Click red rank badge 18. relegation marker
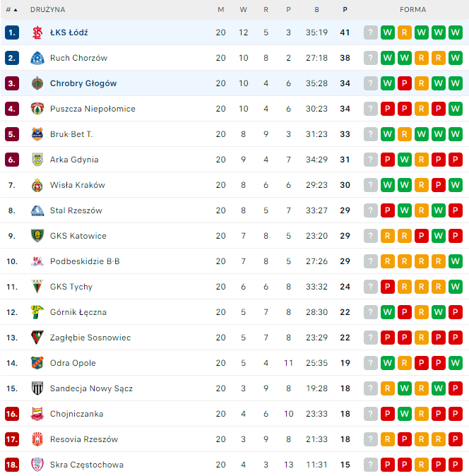 point(11,465)
